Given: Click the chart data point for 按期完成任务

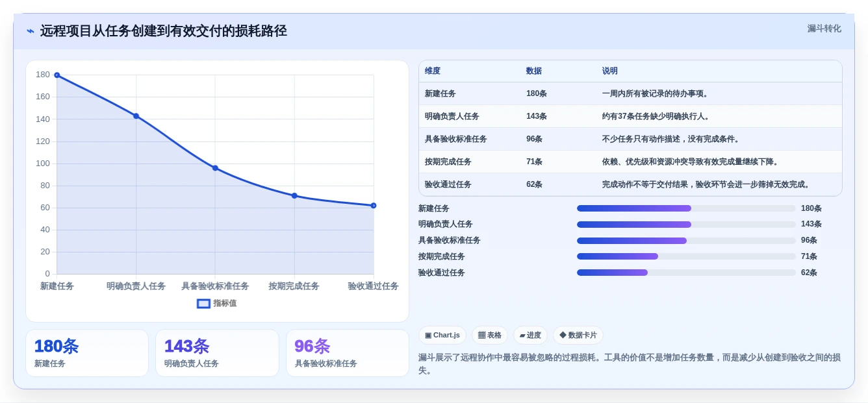Looking at the screenshot, I should click(294, 195).
